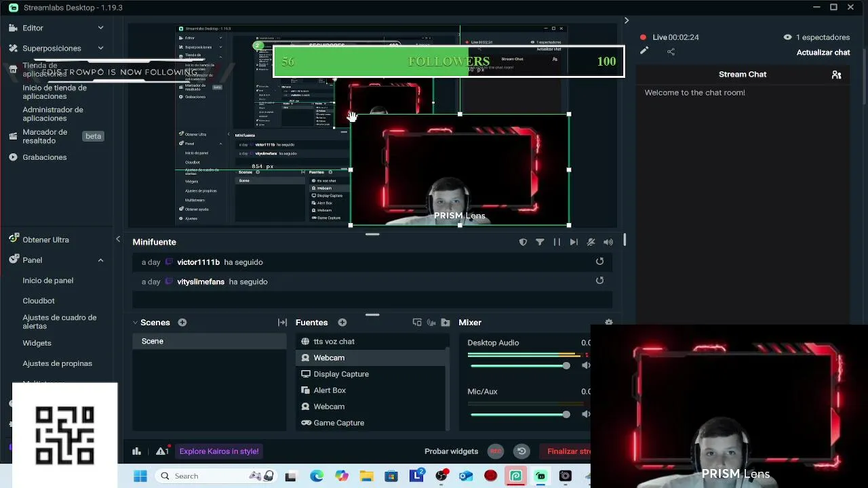Select the Scene entry in Scenes list

(x=210, y=342)
